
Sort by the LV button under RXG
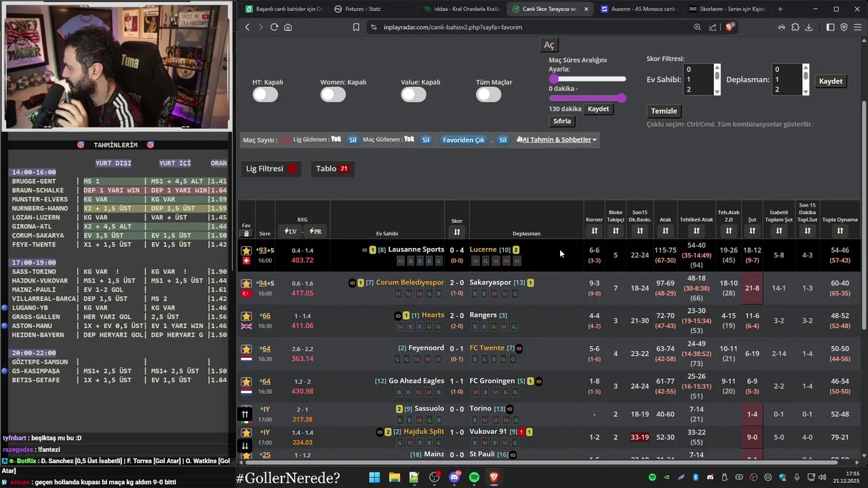click(290, 232)
